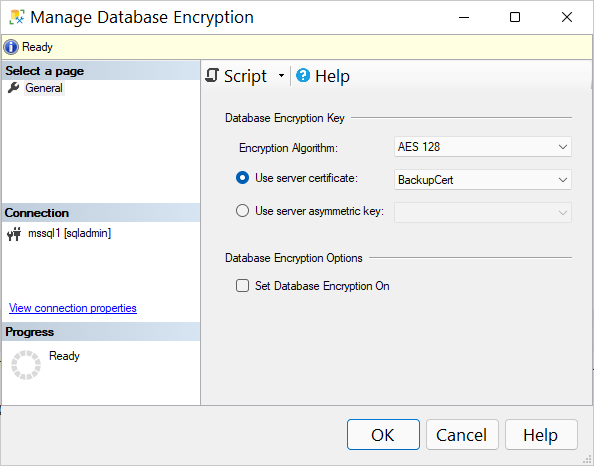Open View connection properties link
The height and width of the screenshot is (466, 594).
(73, 308)
